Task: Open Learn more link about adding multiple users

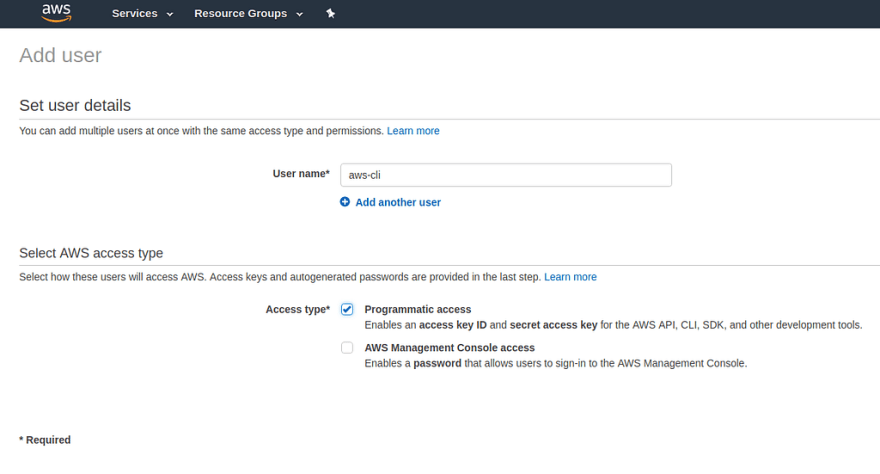Action: [x=413, y=131]
